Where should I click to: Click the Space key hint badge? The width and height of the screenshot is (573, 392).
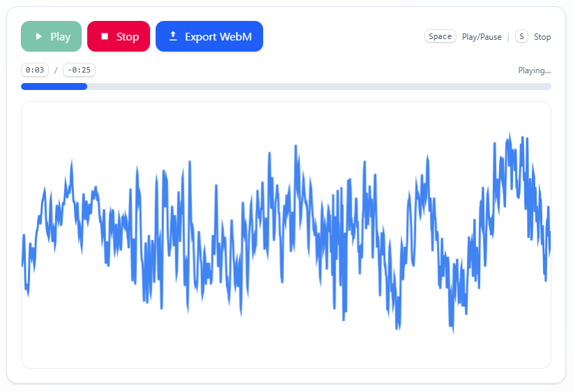[440, 36]
